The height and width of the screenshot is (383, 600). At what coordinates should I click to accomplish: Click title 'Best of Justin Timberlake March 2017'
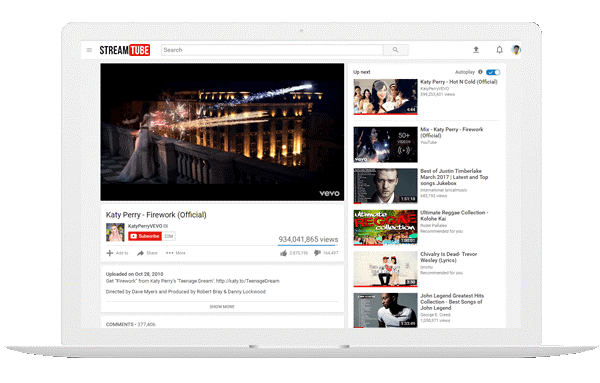pyautogui.click(x=454, y=177)
